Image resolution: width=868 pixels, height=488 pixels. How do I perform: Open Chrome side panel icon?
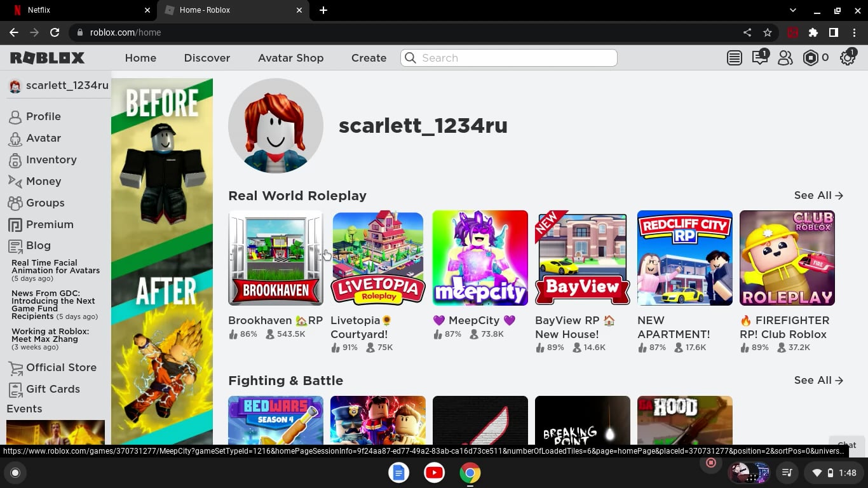coord(834,32)
